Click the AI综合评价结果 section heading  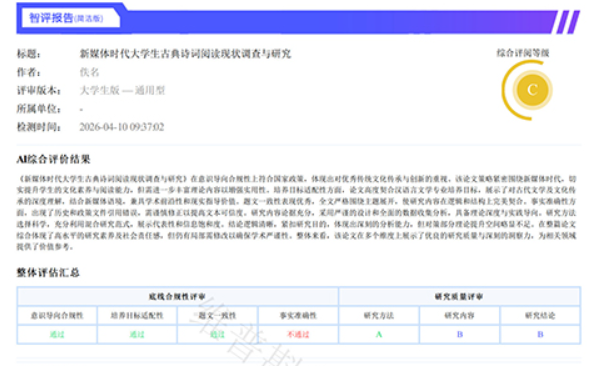click(x=53, y=159)
